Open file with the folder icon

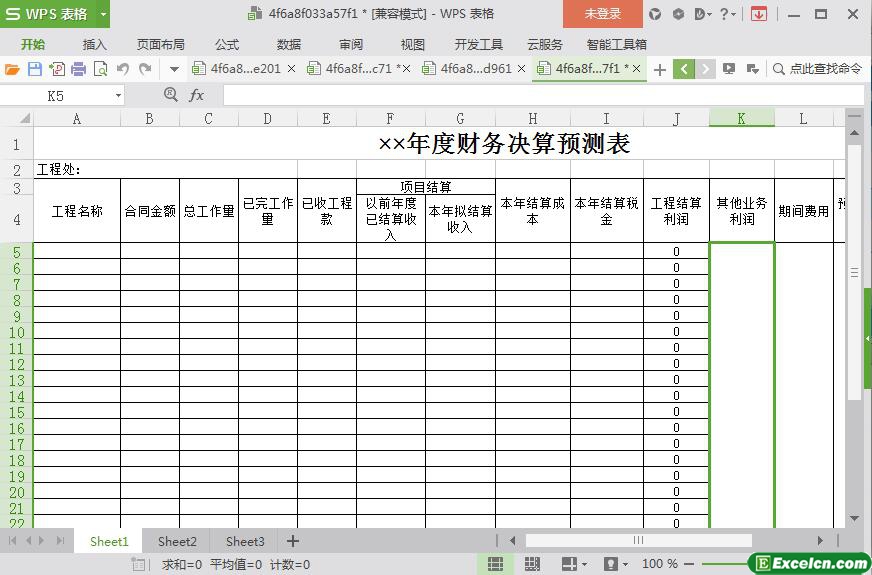coord(12,69)
